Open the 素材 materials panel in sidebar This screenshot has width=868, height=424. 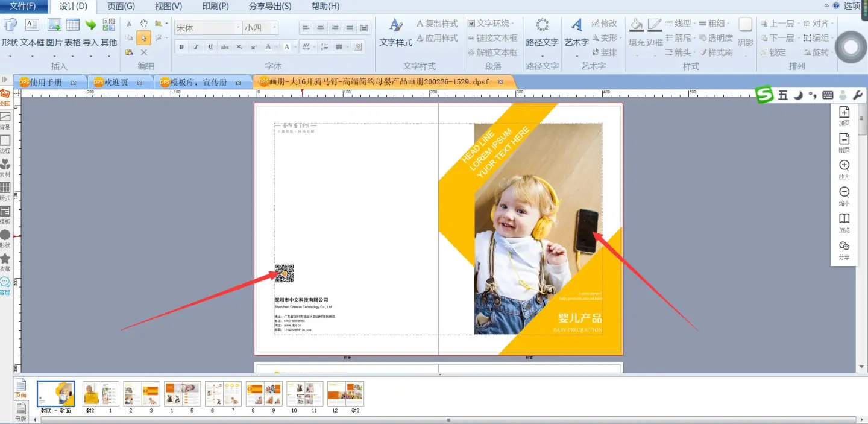[x=5, y=167]
